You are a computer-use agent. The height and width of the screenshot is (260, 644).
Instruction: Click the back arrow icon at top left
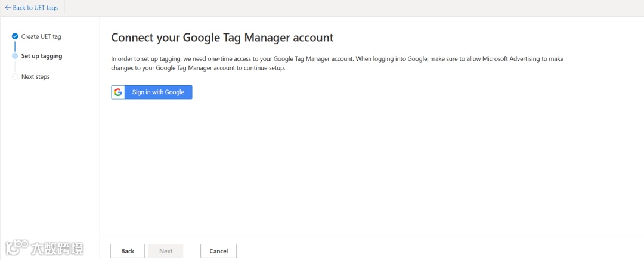coord(8,8)
